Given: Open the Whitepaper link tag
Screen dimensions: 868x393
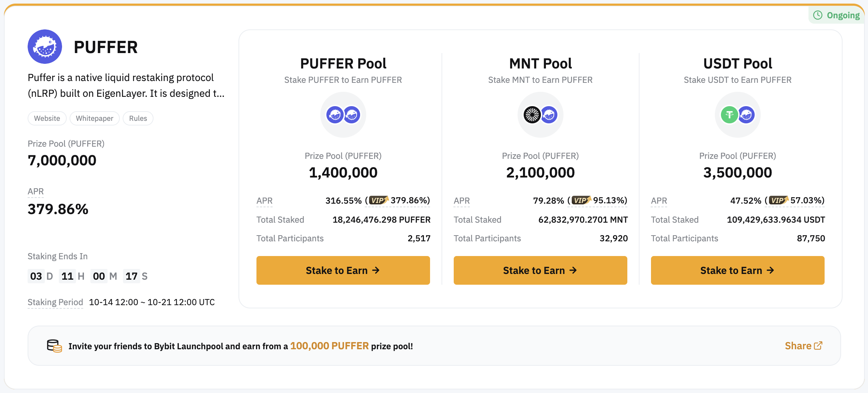Looking at the screenshot, I should (95, 118).
